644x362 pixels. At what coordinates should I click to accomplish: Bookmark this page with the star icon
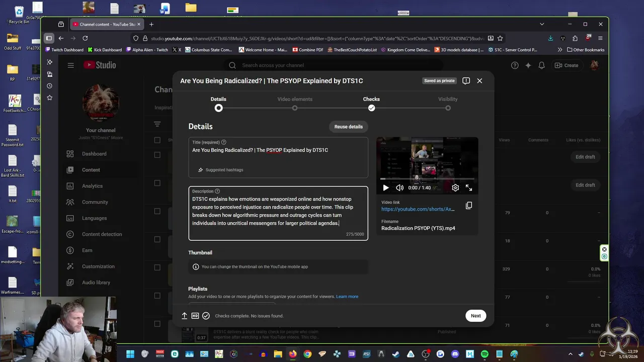[x=500, y=38]
